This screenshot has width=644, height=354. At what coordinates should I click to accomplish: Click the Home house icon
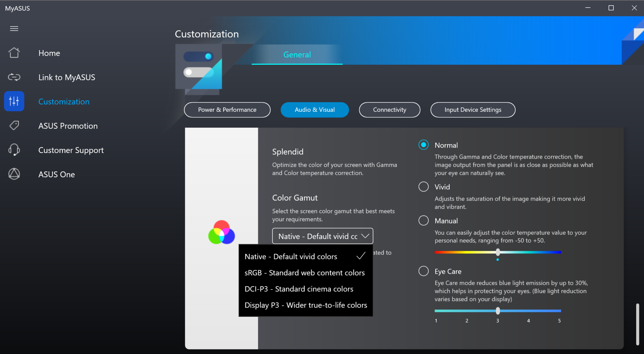click(14, 53)
